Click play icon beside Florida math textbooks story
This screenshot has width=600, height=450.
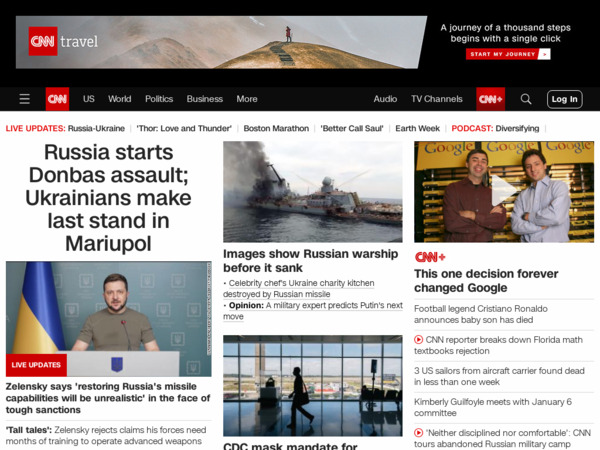coord(419,339)
